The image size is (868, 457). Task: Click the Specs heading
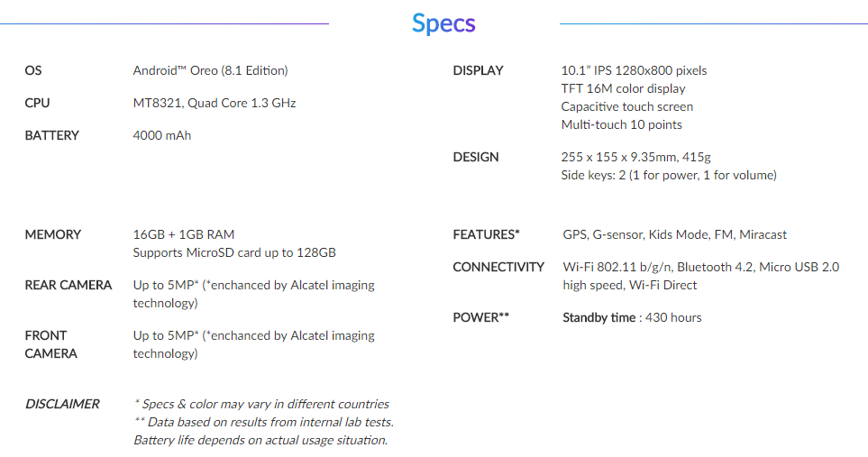coord(443,23)
